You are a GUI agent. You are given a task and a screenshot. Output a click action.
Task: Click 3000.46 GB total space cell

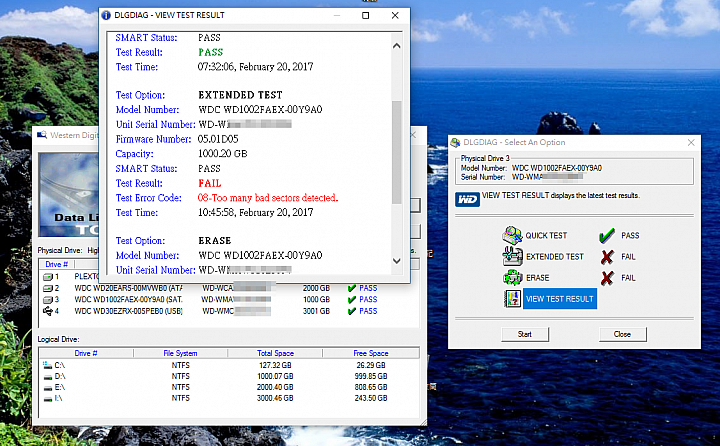coord(275,398)
